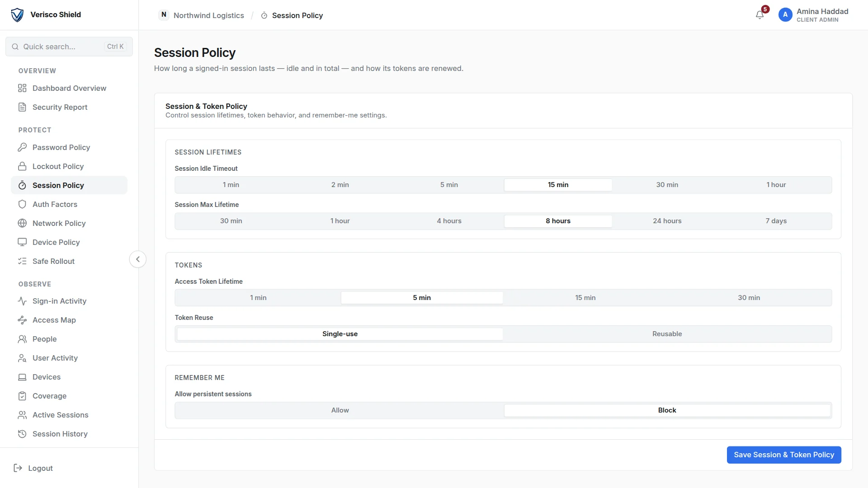Select 4 hours Session Max Lifetime
Screen dimensions: 868x488
(x=449, y=221)
